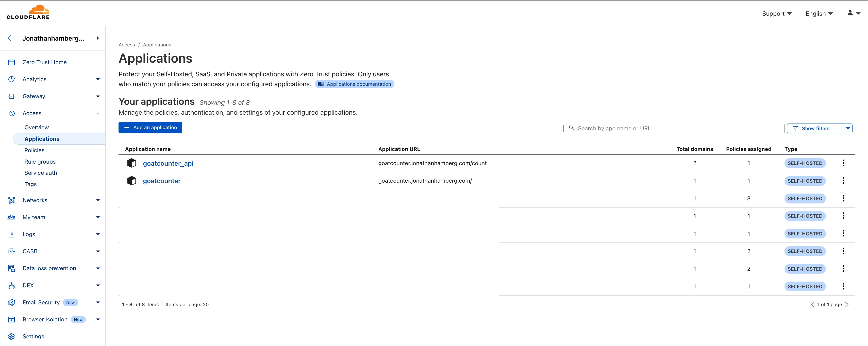This screenshot has width=868, height=346.
Task: Click the search magnifier icon
Action: click(x=572, y=128)
